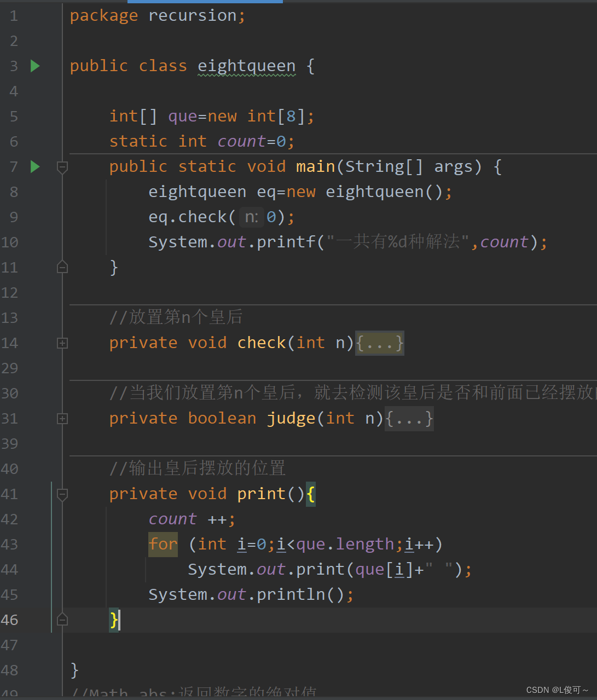Click the fold-end marker beside line 46
This screenshot has width=597, height=700.
62,619
